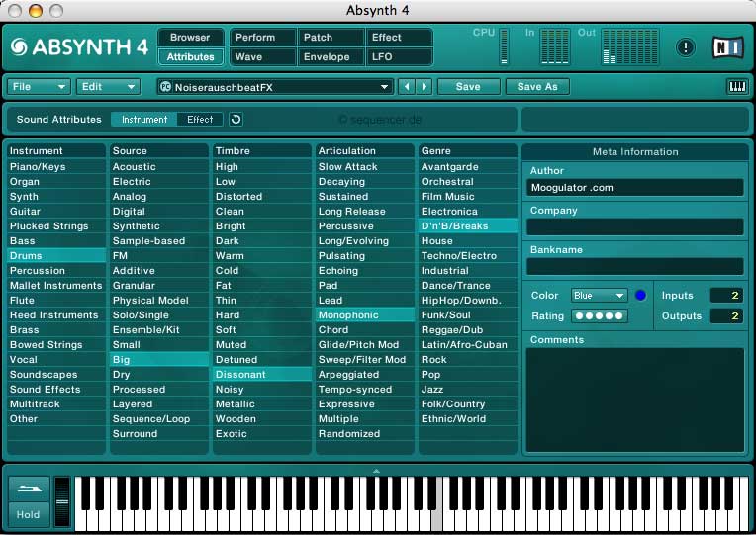Select the Piano/Keys instrument attribute
The width and height of the screenshot is (756, 535).
click(56, 167)
